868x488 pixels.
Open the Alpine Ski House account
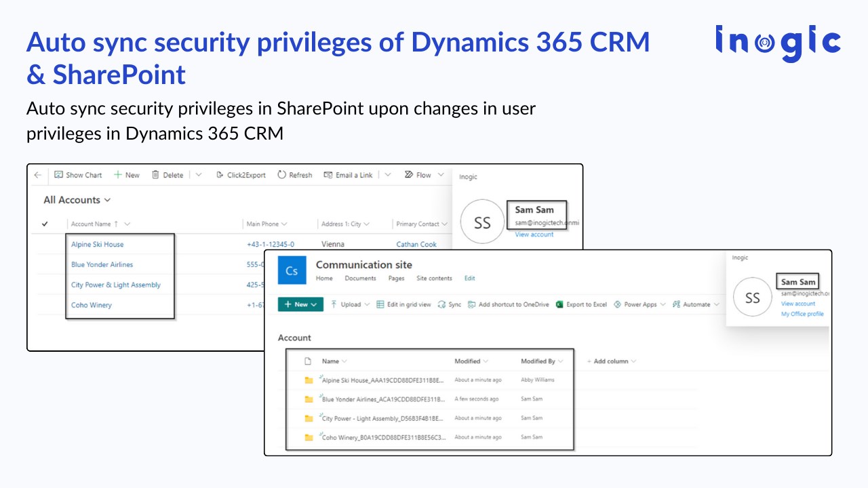[97, 244]
